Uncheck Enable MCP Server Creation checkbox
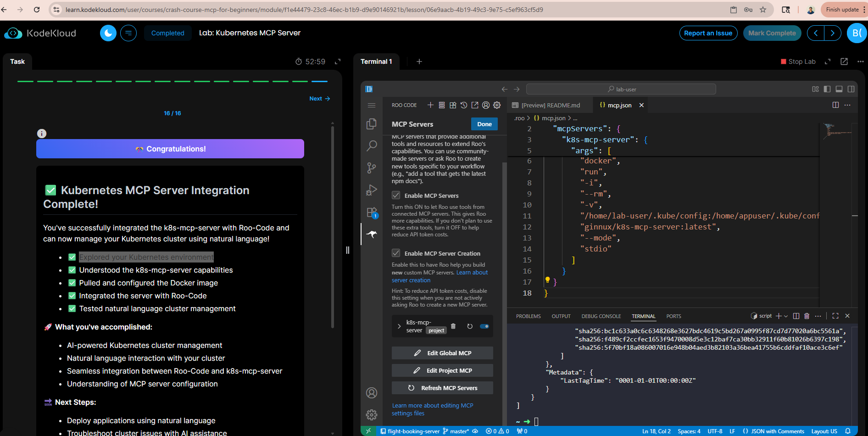The width and height of the screenshot is (868, 436). point(396,253)
